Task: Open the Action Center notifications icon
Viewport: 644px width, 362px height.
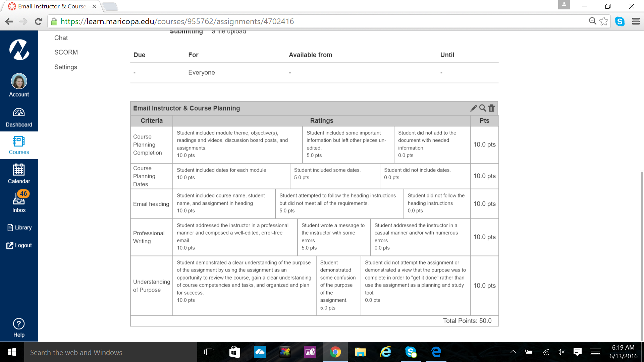Action: click(578, 352)
